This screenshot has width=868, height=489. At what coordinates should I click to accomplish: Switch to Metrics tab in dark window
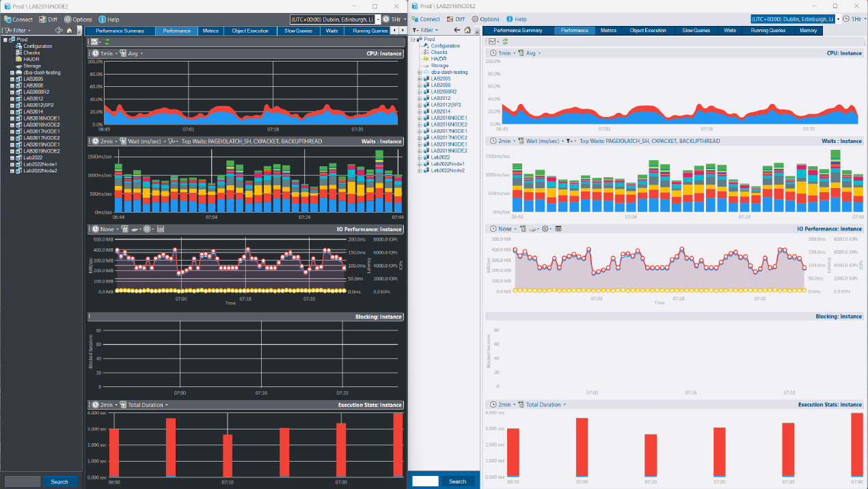point(211,31)
